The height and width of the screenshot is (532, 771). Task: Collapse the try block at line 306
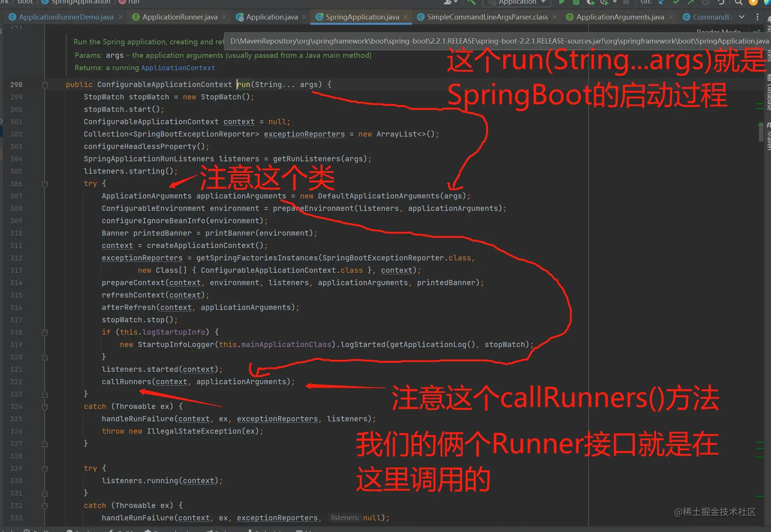pos(44,183)
